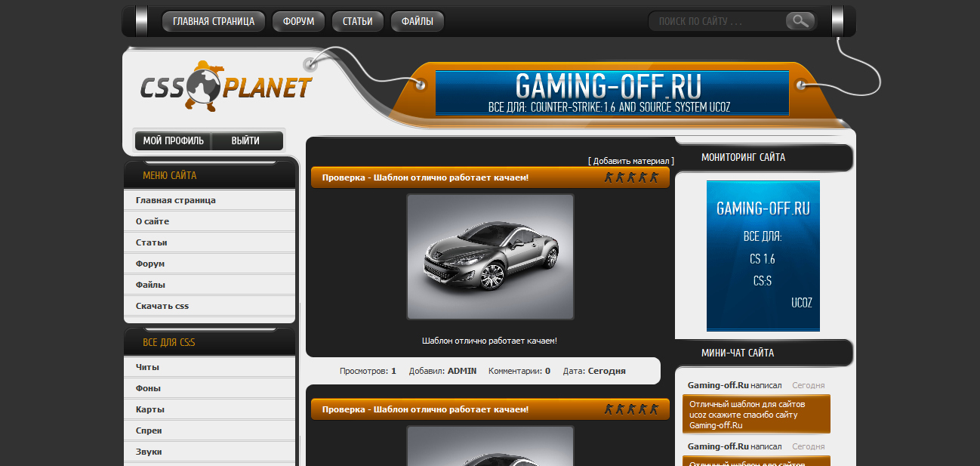Open the МОЙ ПРОФИЛЬ button
This screenshot has width=980, height=466.
pyautogui.click(x=173, y=141)
